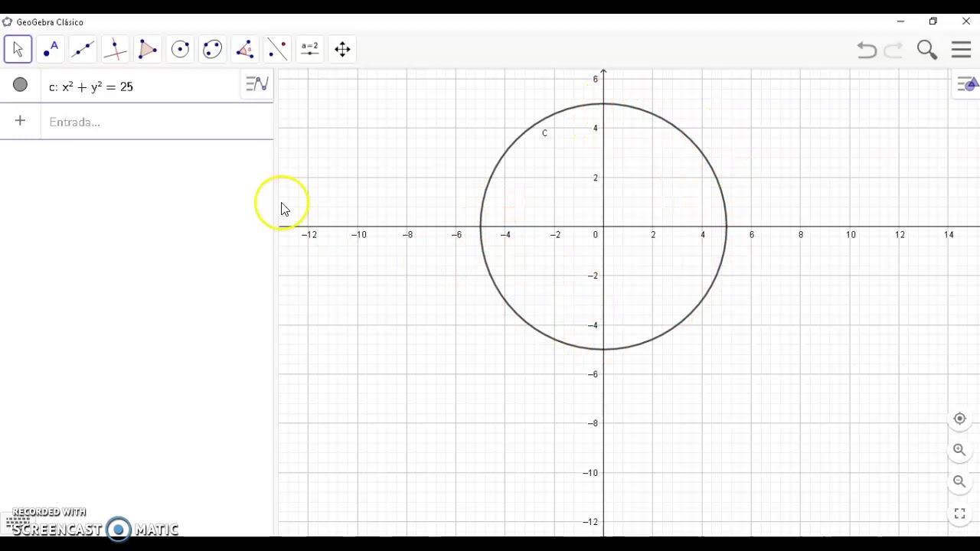Open the search magnifier
The width and height of the screenshot is (980, 551).
point(927,50)
